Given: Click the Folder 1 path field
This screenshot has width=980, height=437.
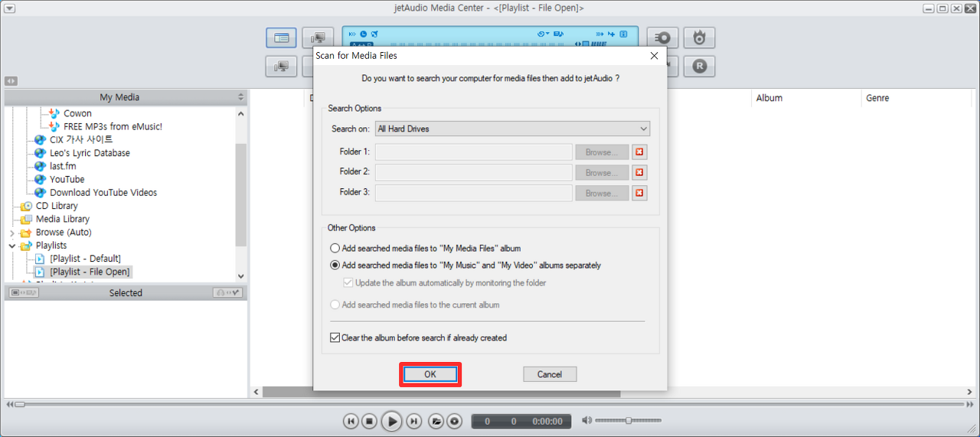Looking at the screenshot, I should pyautogui.click(x=473, y=152).
